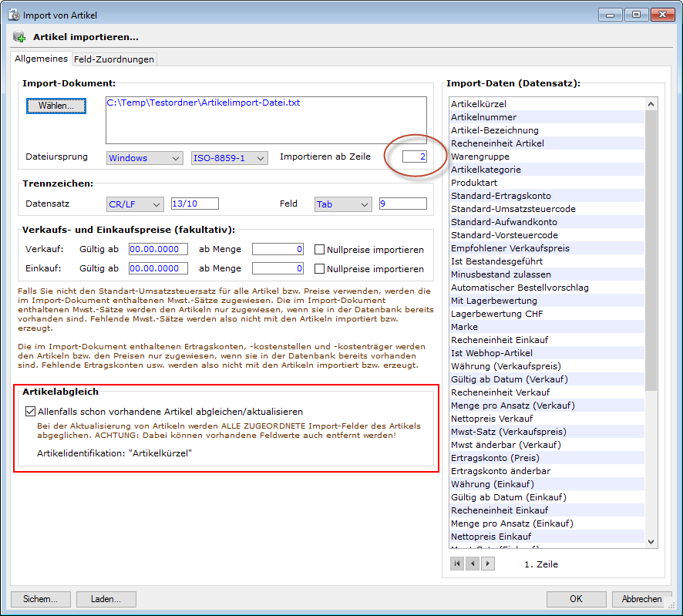Click the Artikel importieren header icon

pyautogui.click(x=19, y=36)
